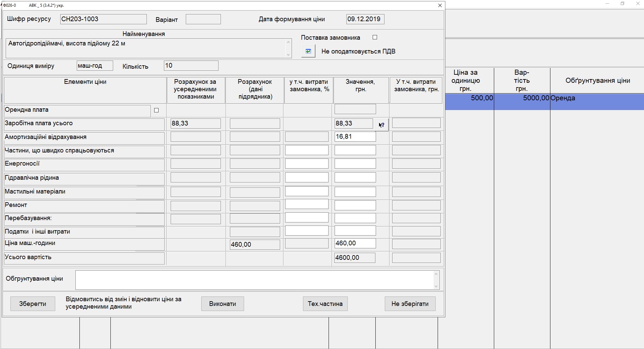Select the 5000,00 cell in background table
Screen dimensions: 644x349
click(522, 102)
